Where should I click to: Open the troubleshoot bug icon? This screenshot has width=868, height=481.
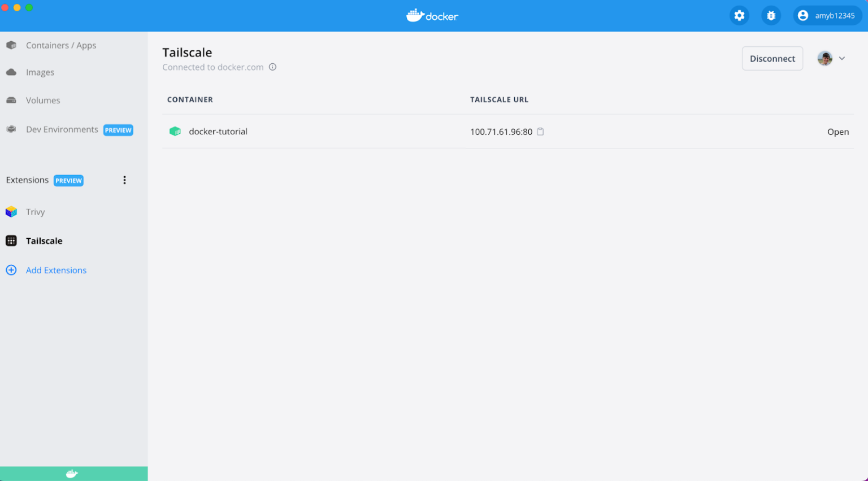pyautogui.click(x=771, y=15)
